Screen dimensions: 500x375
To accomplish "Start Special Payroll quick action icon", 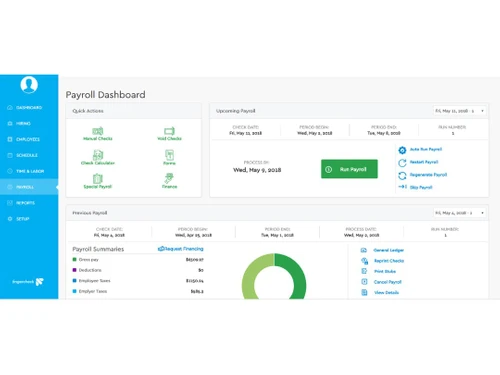I will pos(98,179).
